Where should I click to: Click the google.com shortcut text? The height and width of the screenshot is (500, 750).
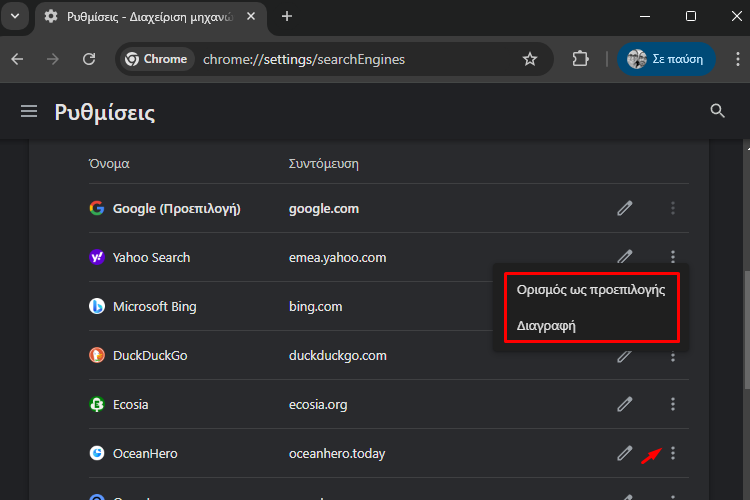pyautogui.click(x=324, y=209)
